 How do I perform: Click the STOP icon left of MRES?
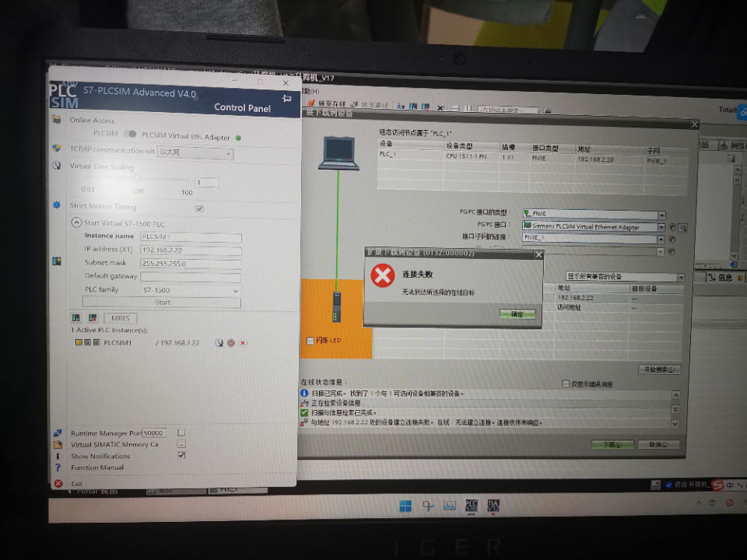coord(93,317)
